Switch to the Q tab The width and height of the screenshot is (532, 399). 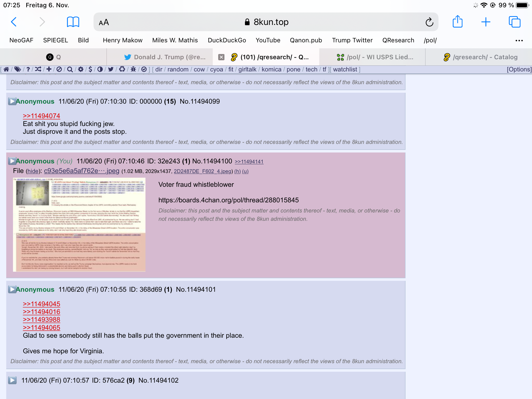pyautogui.click(x=53, y=57)
